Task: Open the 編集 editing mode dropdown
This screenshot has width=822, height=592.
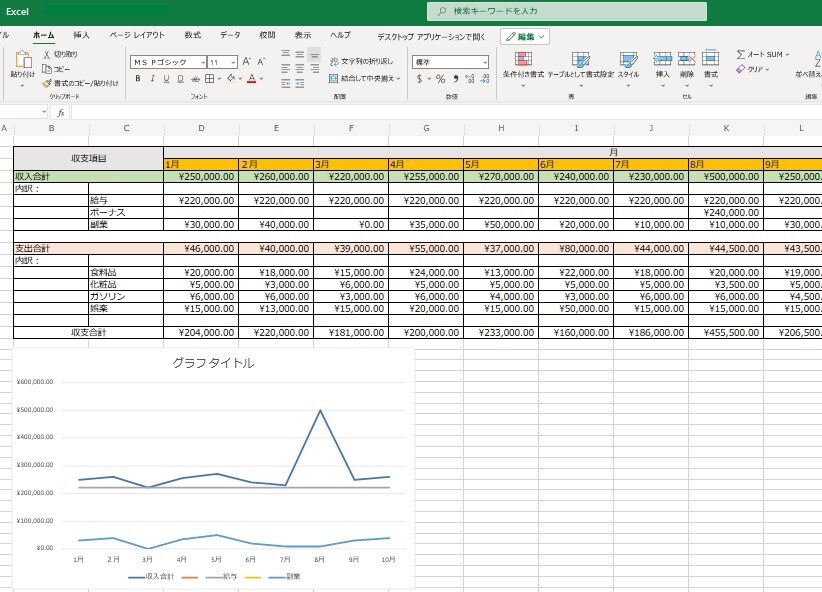Action: [x=525, y=37]
